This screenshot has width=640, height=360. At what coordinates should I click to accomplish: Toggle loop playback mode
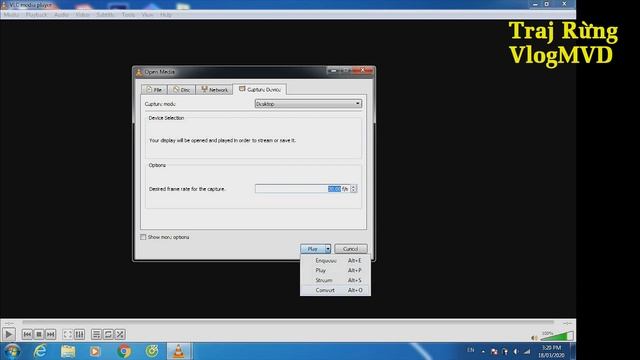(108, 334)
